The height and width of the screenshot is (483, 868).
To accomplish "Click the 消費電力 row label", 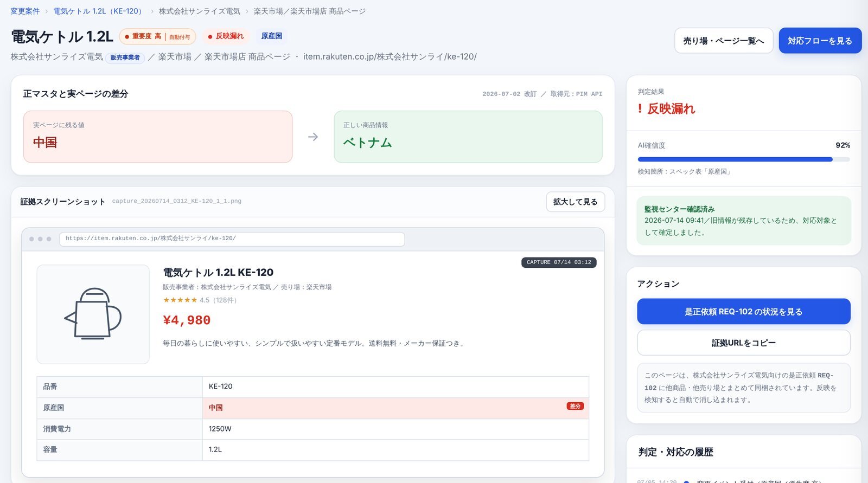I will [x=57, y=429].
